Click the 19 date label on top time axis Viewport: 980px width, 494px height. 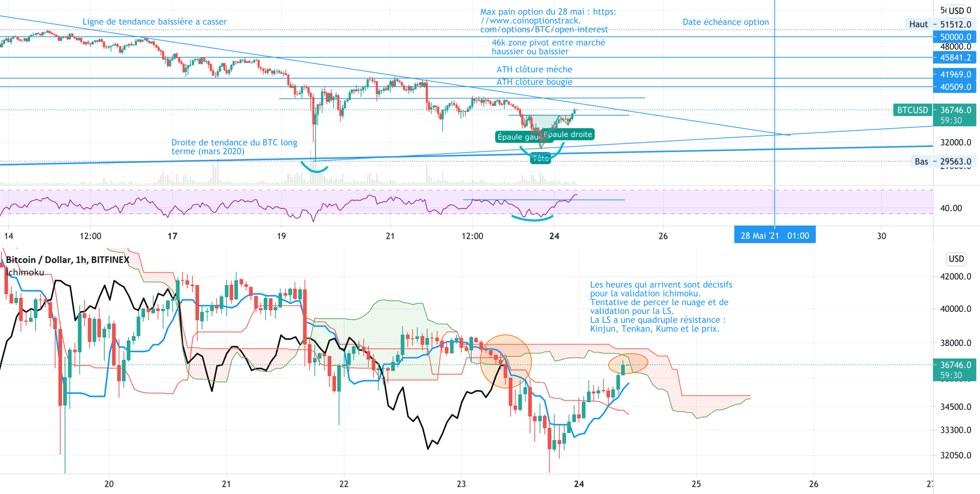pyautogui.click(x=281, y=236)
